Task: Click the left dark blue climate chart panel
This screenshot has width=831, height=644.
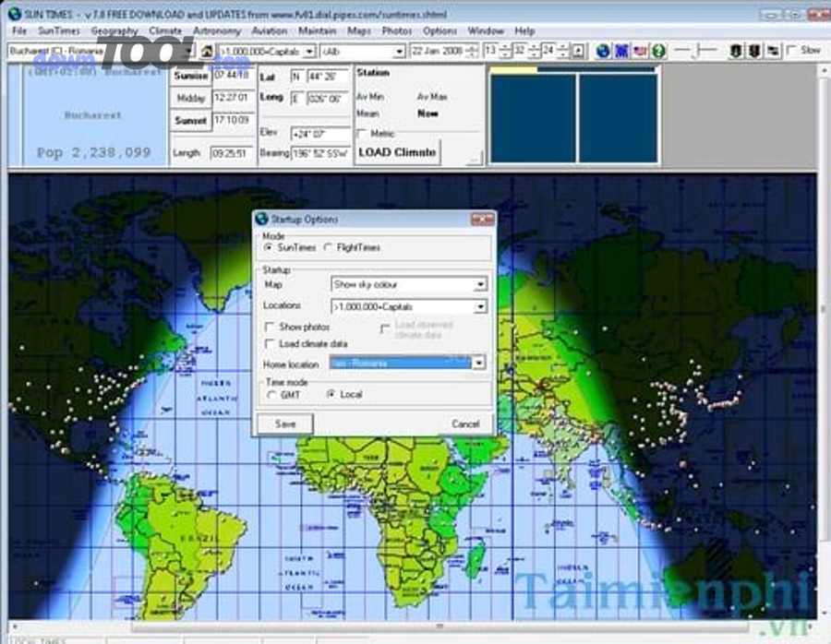Action: click(x=533, y=117)
